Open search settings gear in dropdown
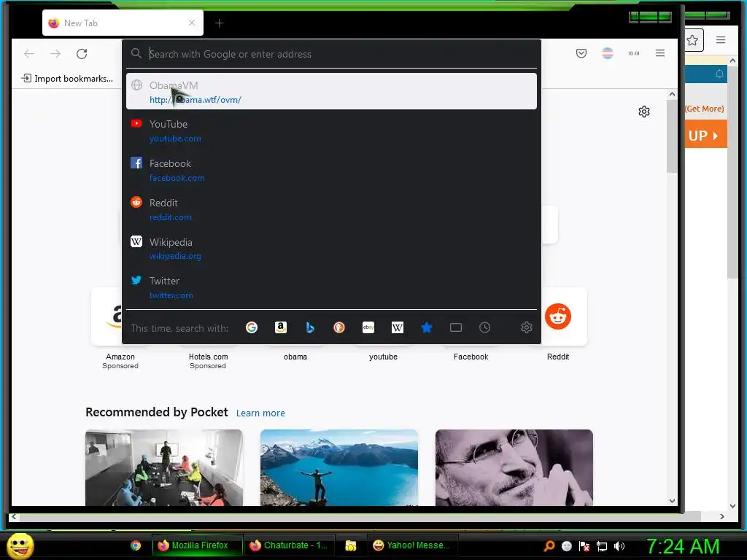747x560 pixels. click(527, 327)
